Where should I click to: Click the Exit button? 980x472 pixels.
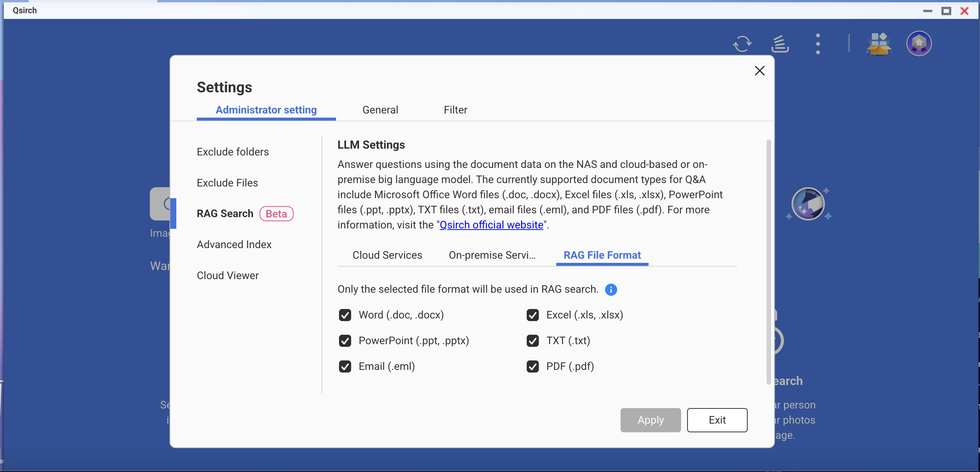pyautogui.click(x=717, y=420)
